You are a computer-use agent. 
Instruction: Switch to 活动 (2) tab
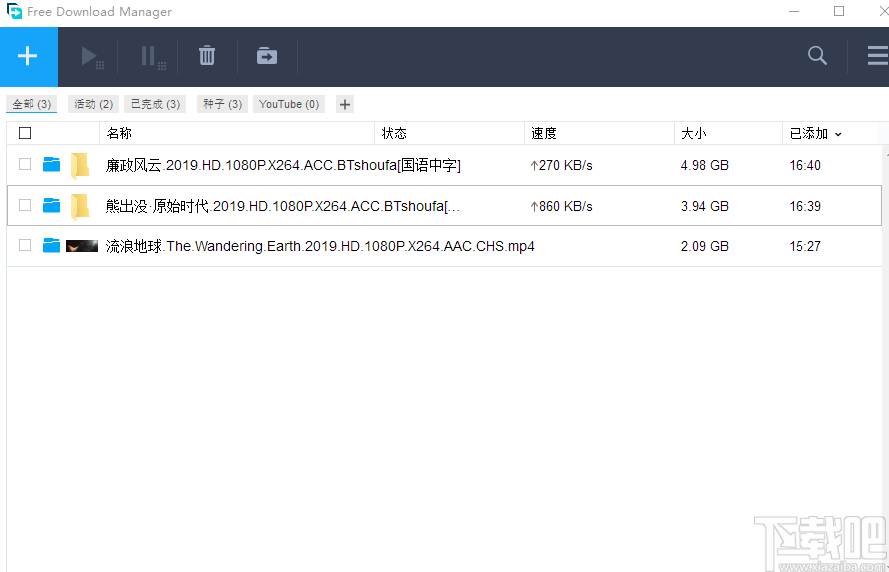click(94, 104)
